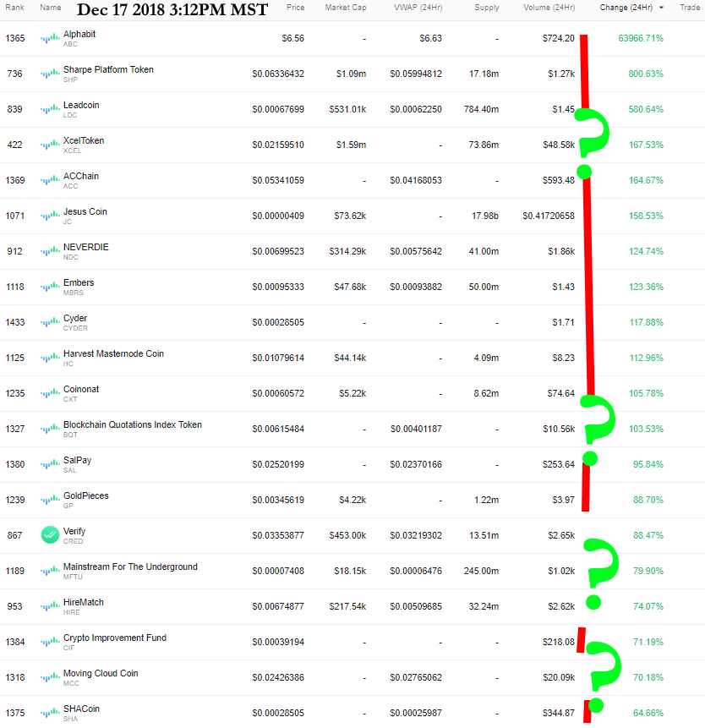Click rank number 1365
The height and width of the screenshot is (728, 705).
[x=15, y=39]
